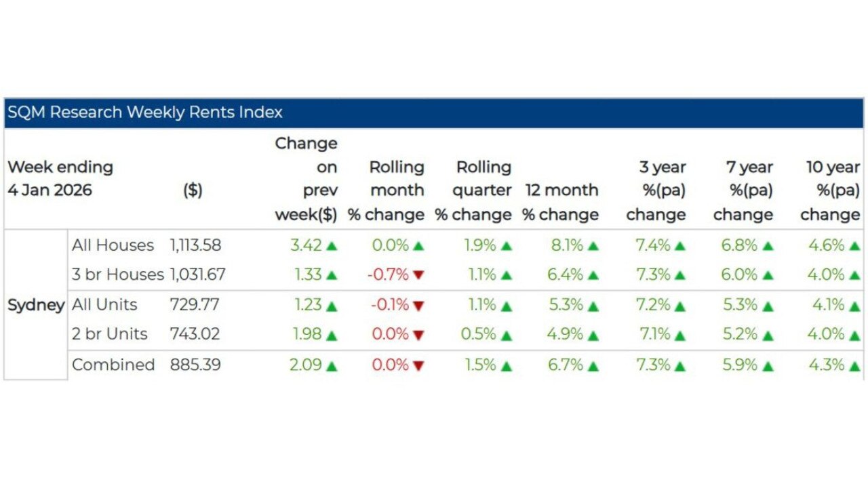Click the SQM Research Weekly Rents Index title
The height and width of the screenshot is (488, 868).
[x=145, y=113]
